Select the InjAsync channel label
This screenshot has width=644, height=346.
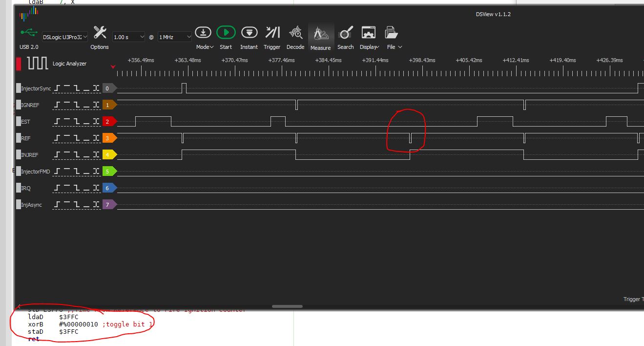31,205
